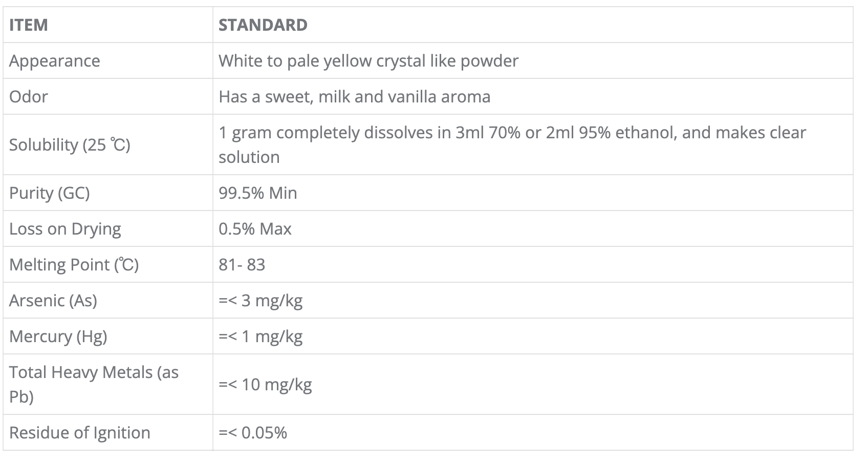Screen dimensions: 868x461
Task: Click 'White to pale yellow crystal like powder'
Action: (368, 61)
